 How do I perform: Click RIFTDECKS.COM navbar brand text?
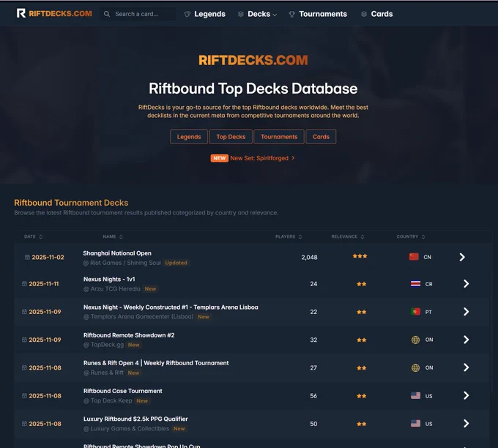60,14
